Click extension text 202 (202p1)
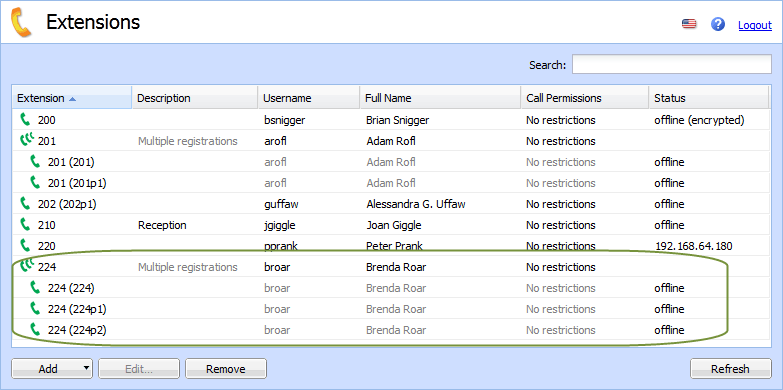783x390 pixels. click(67, 204)
